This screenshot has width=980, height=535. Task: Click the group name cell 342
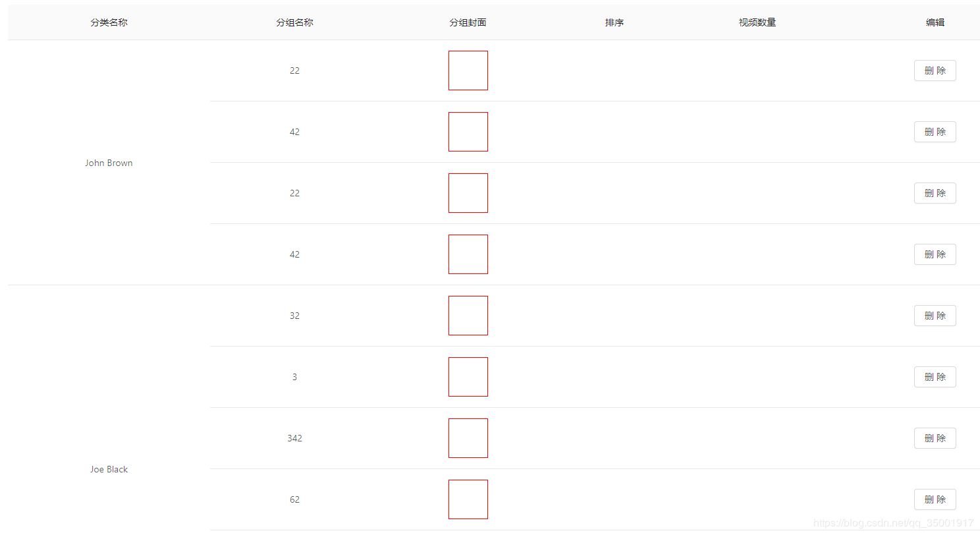point(294,438)
